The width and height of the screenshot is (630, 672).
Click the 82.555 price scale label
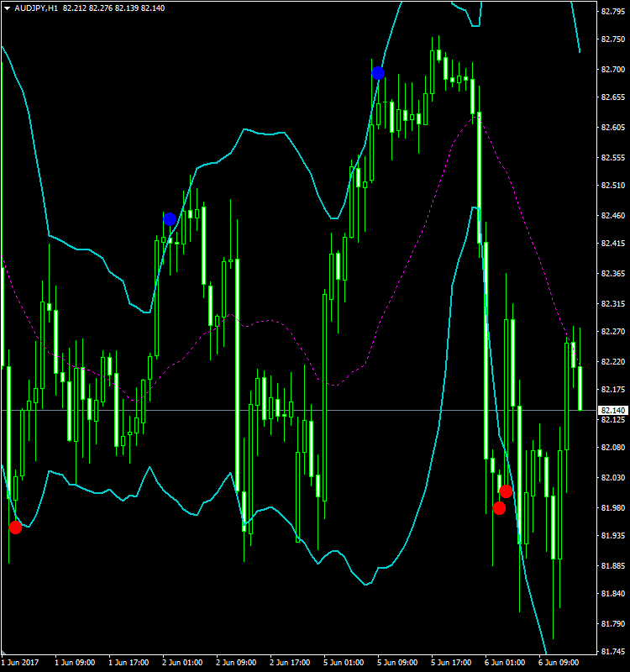(x=613, y=158)
